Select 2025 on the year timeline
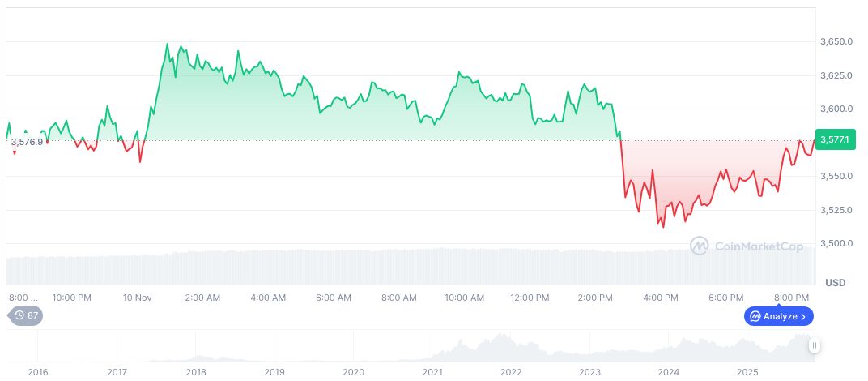 pos(748,372)
